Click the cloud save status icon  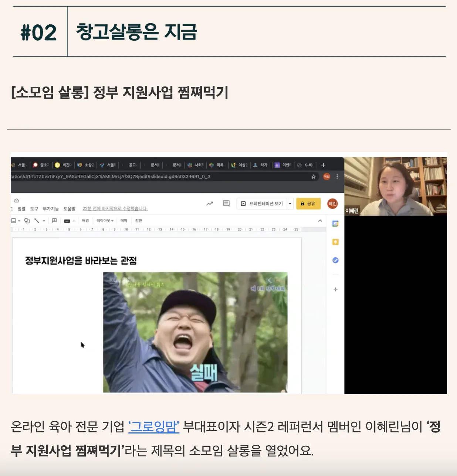point(16,201)
